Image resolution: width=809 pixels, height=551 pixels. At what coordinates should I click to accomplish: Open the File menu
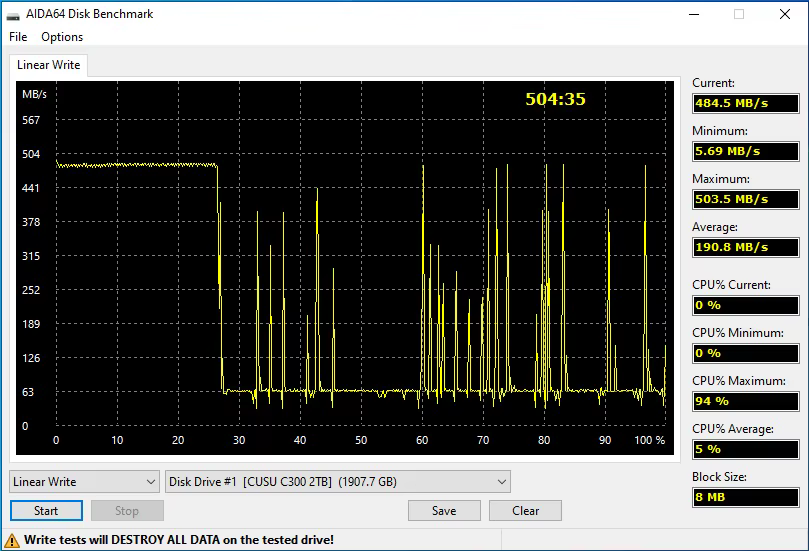coord(18,37)
